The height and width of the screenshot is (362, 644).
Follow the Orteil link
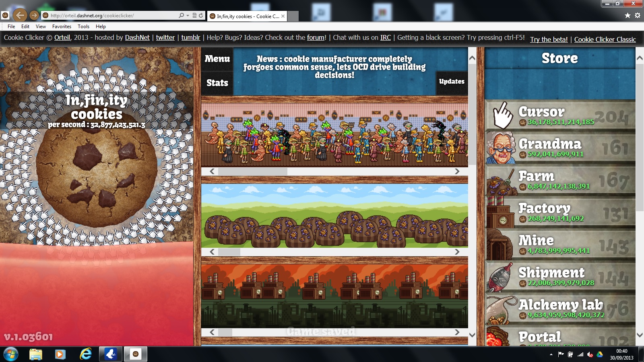(x=62, y=37)
